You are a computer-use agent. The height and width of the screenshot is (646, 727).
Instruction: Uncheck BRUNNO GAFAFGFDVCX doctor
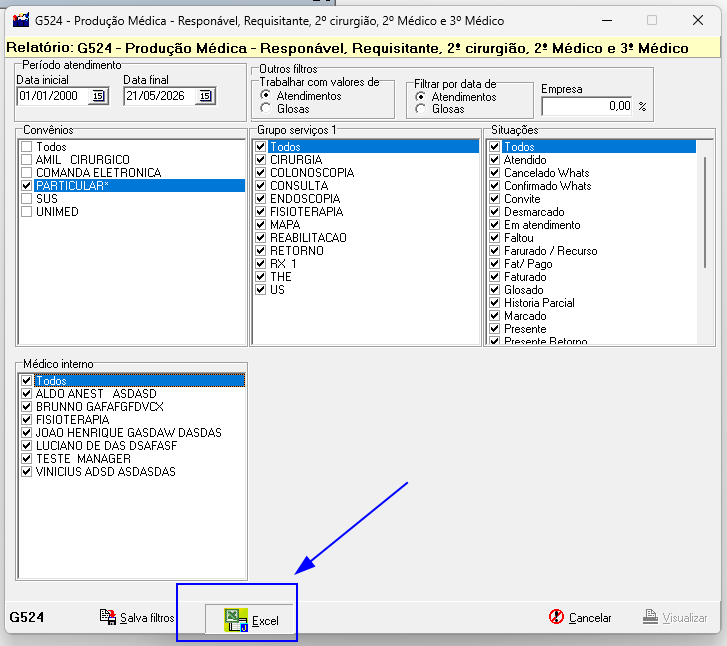coord(26,406)
